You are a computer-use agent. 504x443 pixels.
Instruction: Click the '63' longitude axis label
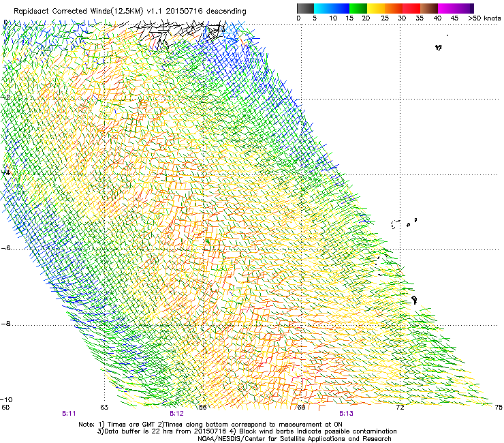pyautogui.click(x=104, y=408)
